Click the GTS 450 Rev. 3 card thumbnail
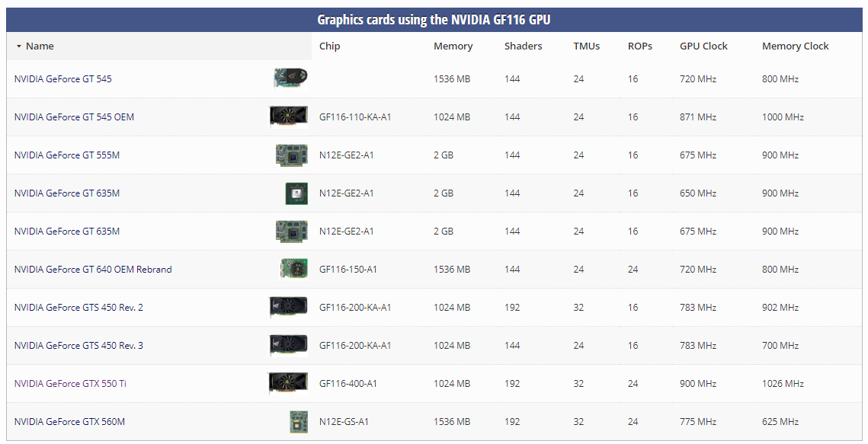Image resolution: width=868 pixels, height=444 pixels. [288, 345]
